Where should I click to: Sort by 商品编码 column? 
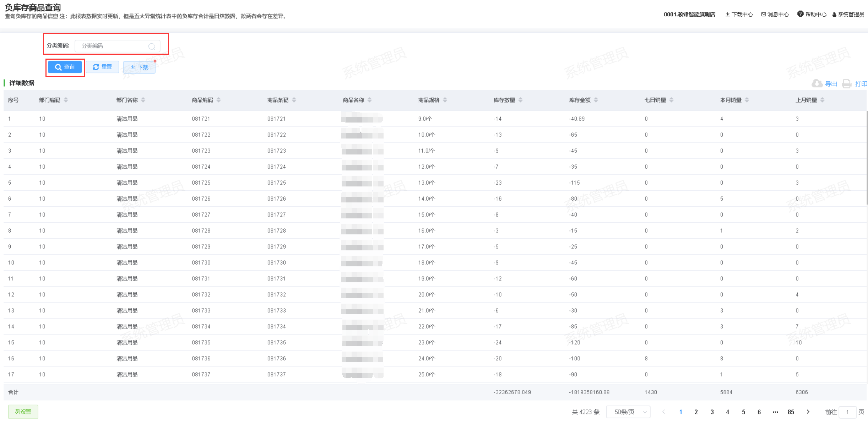coord(218,100)
